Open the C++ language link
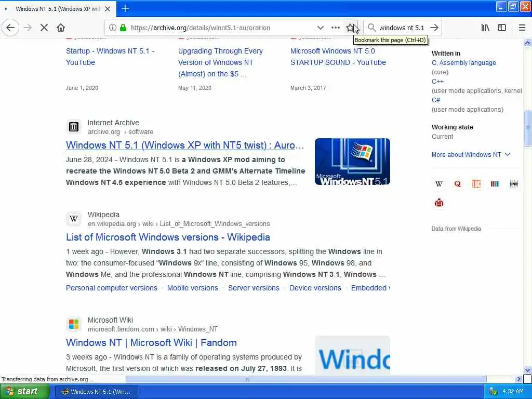Screen dimensions: 532x399 coord(437,82)
